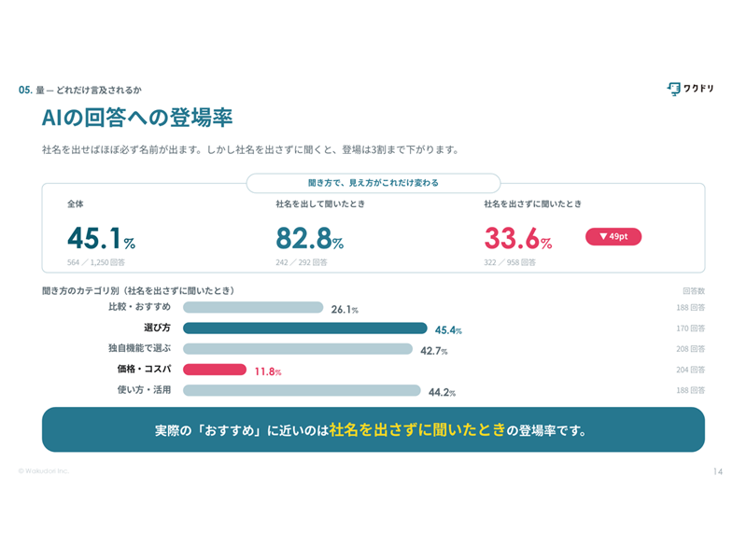Screen dimensions: 747x560
Task: Select the '204 回答' count
Action: [x=691, y=370]
